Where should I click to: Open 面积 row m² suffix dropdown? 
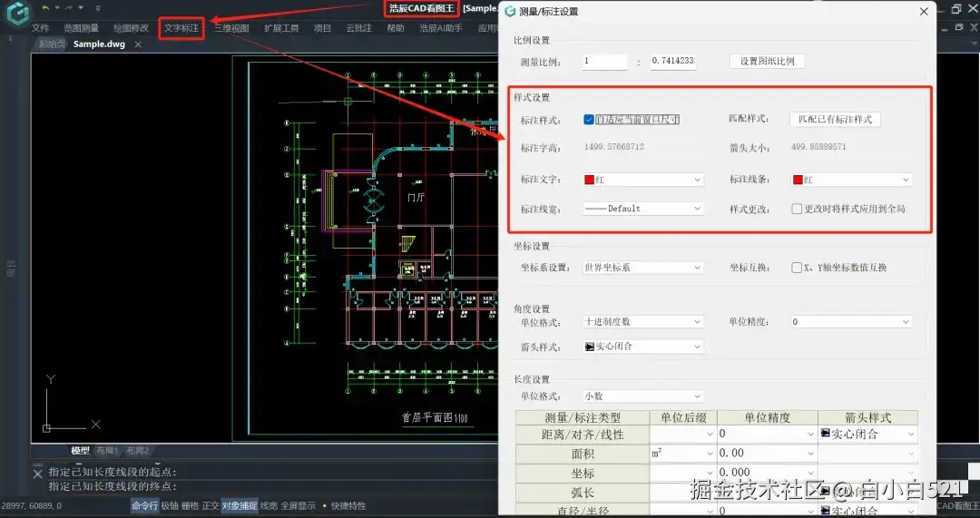[x=683, y=453]
